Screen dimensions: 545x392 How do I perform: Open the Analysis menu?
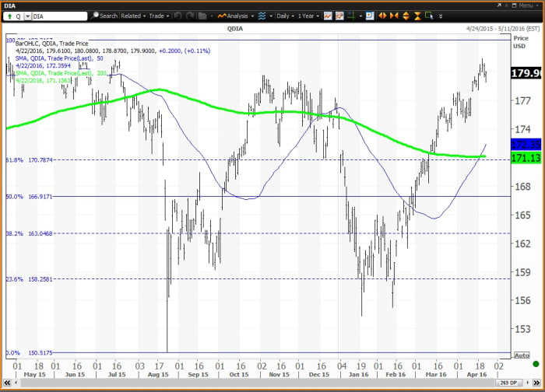tap(236, 16)
